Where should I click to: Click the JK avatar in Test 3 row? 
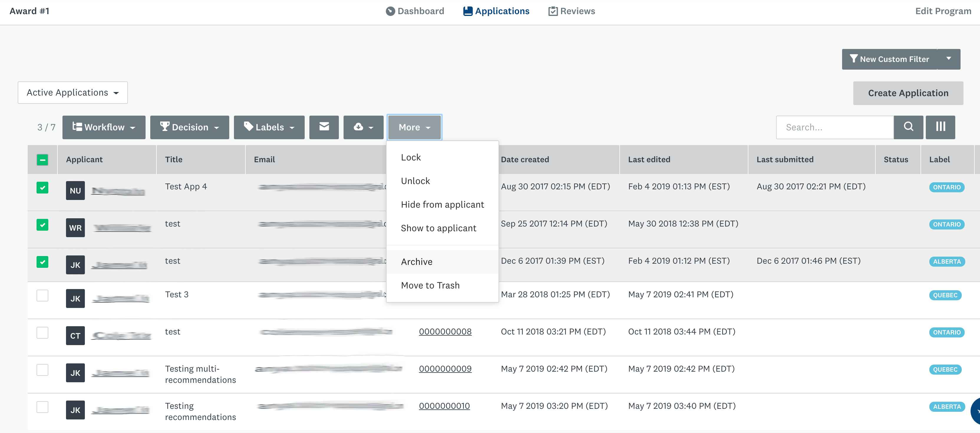[x=75, y=298]
